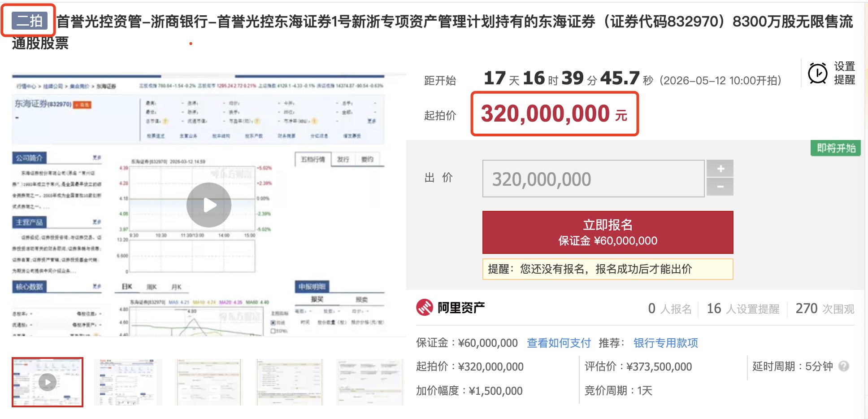Click the 竞价周期 1天 text
Screen dimensions: 868x419
pos(618,391)
